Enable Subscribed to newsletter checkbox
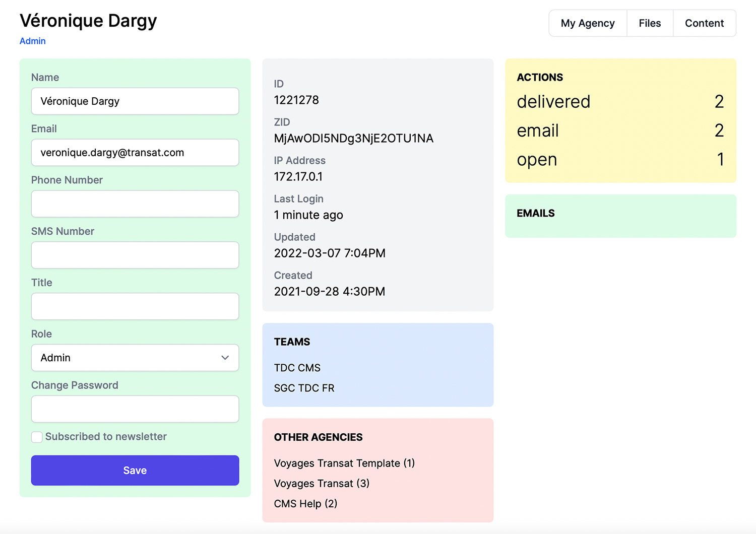The height and width of the screenshot is (534, 756). click(37, 437)
